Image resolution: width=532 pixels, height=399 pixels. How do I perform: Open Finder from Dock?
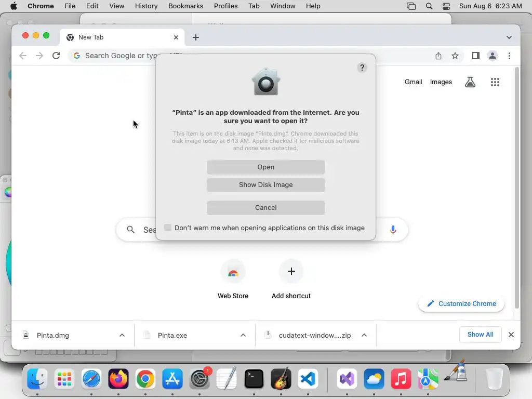pyautogui.click(x=37, y=378)
